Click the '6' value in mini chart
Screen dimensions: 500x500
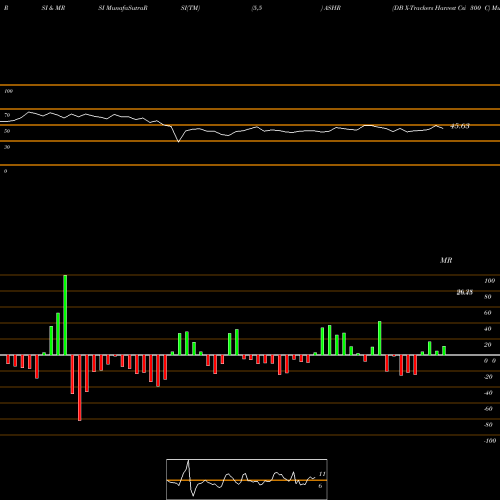320,486
